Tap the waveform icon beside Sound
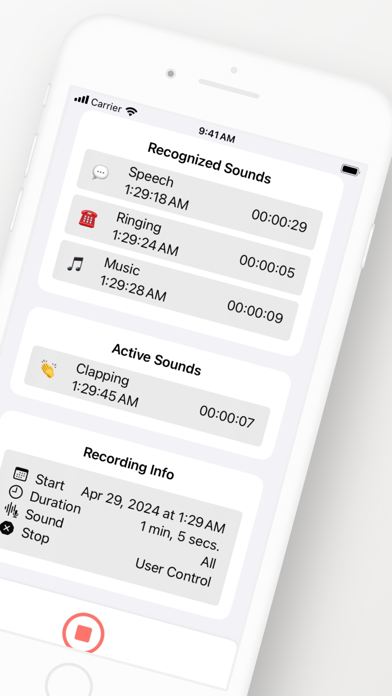Viewport: 392px width, 696px height. point(12,510)
